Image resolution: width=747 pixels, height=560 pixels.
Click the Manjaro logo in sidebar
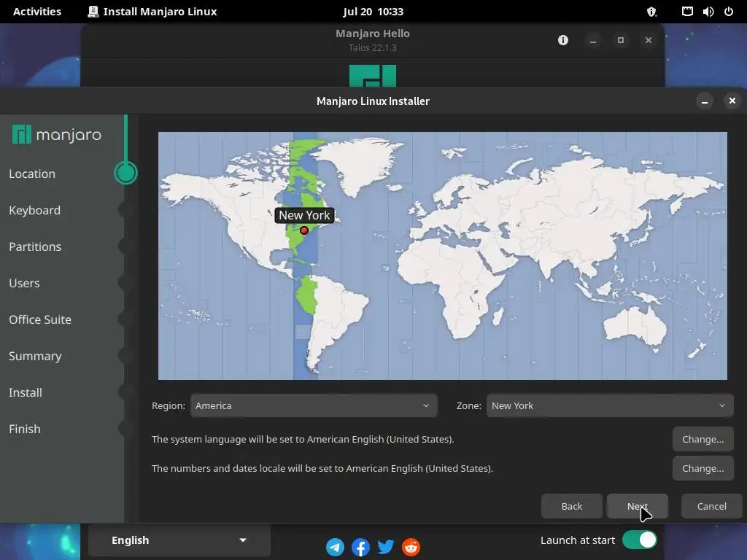[x=57, y=135]
